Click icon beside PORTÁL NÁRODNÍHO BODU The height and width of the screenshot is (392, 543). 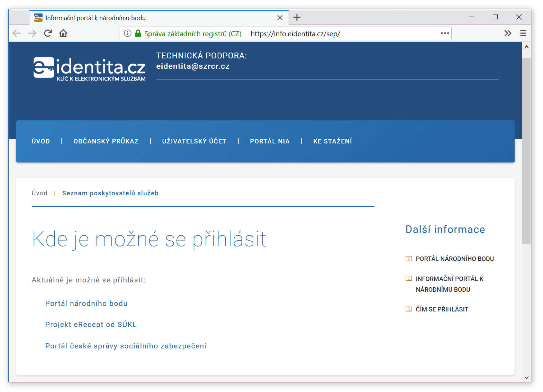(409, 259)
